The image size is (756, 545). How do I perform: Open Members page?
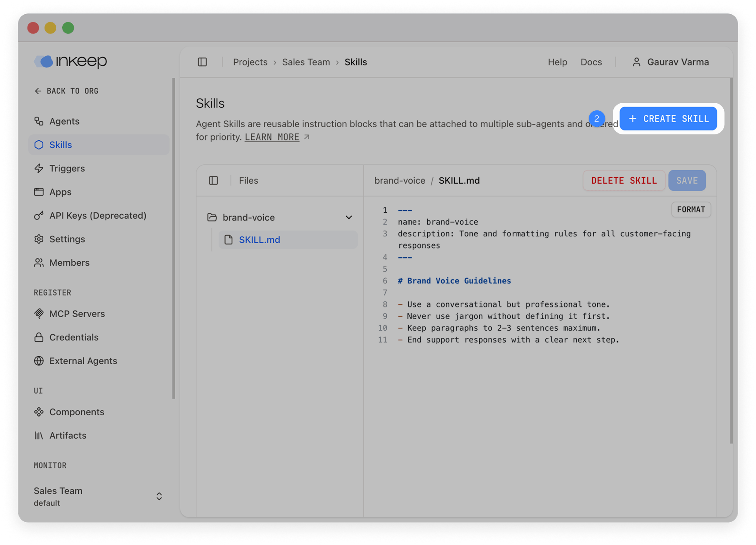(x=69, y=263)
